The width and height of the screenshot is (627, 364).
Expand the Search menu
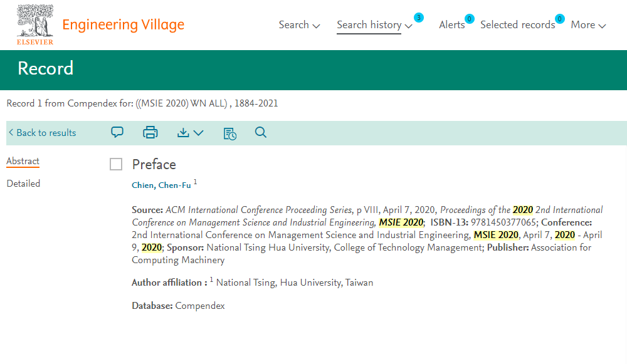pos(299,25)
